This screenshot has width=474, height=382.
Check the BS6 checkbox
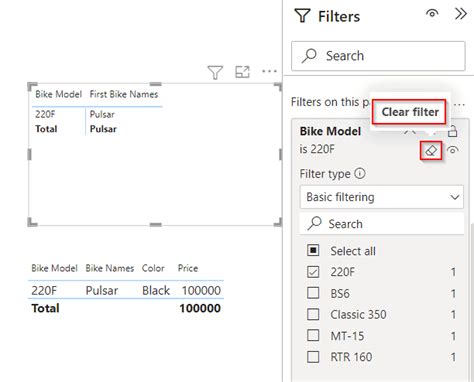click(313, 293)
